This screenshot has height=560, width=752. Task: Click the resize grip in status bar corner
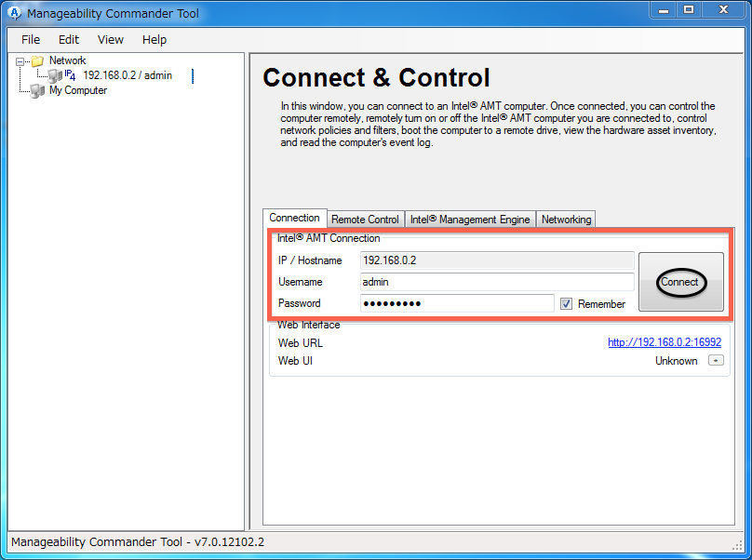tap(738, 545)
